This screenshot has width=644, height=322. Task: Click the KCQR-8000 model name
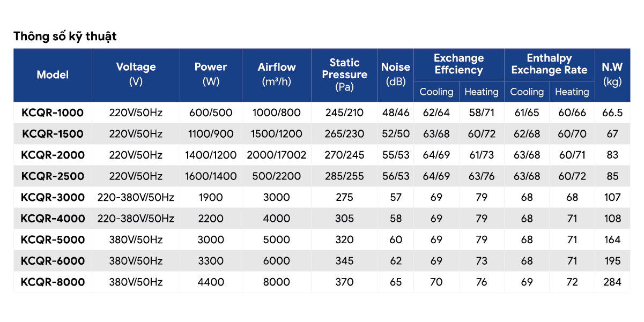[53, 282]
